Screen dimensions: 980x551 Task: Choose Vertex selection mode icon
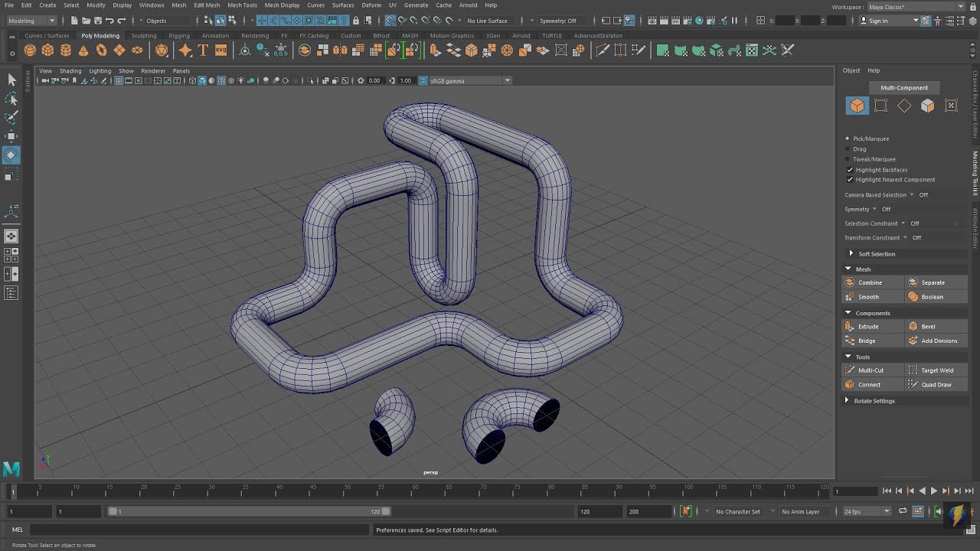[x=880, y=106]
